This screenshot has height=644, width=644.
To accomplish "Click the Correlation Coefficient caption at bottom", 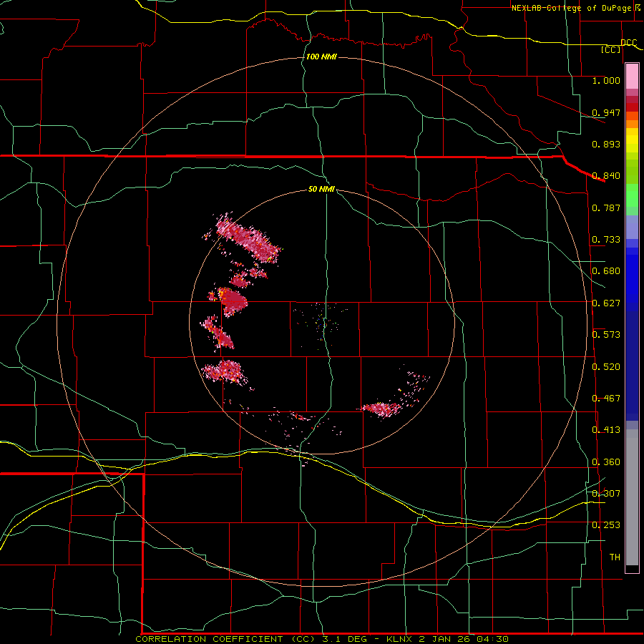I will [322, 639].
